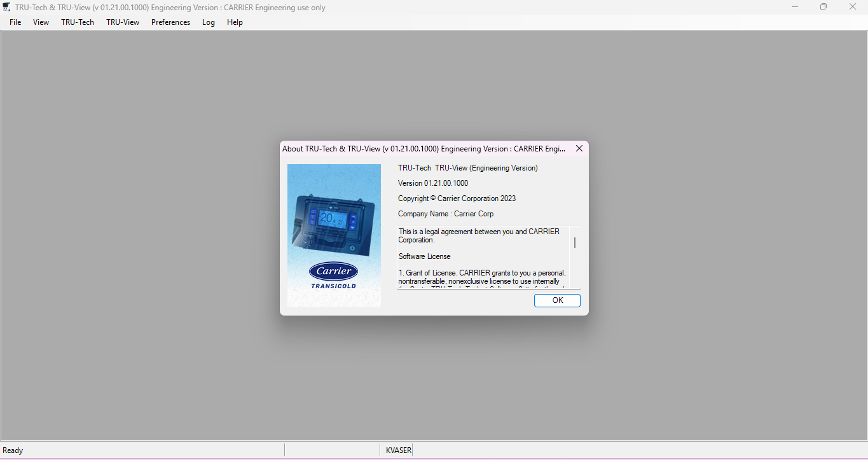
Task: Restore down the main application window
Action: coord(823,7)
